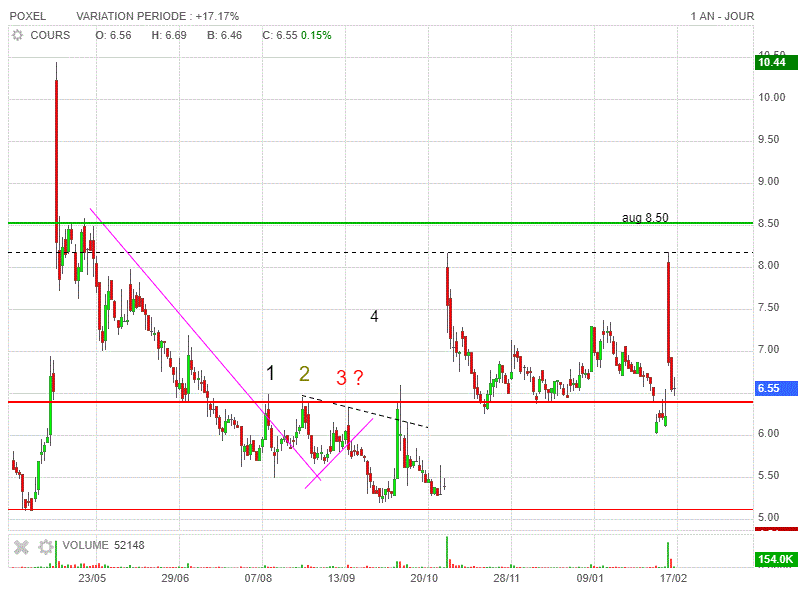
Task: Click the open value O: 6.56
Action: [x=113, y=36]
